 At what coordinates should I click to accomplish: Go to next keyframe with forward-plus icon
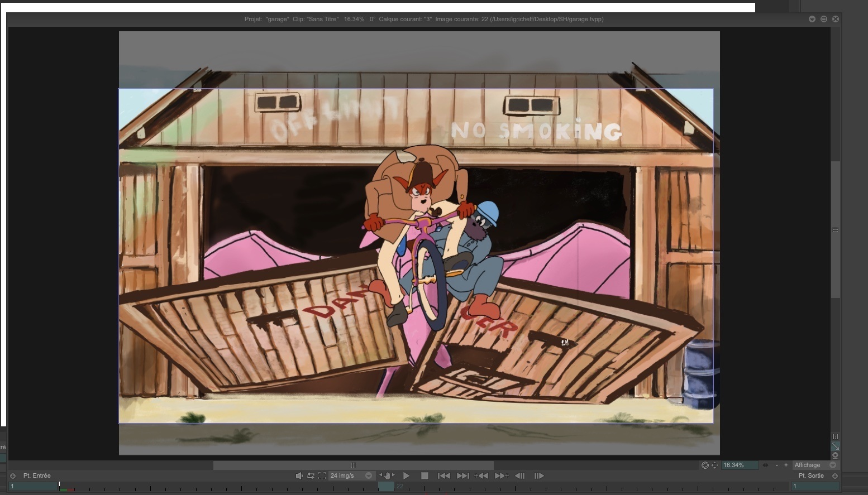[x=502, y=476]
